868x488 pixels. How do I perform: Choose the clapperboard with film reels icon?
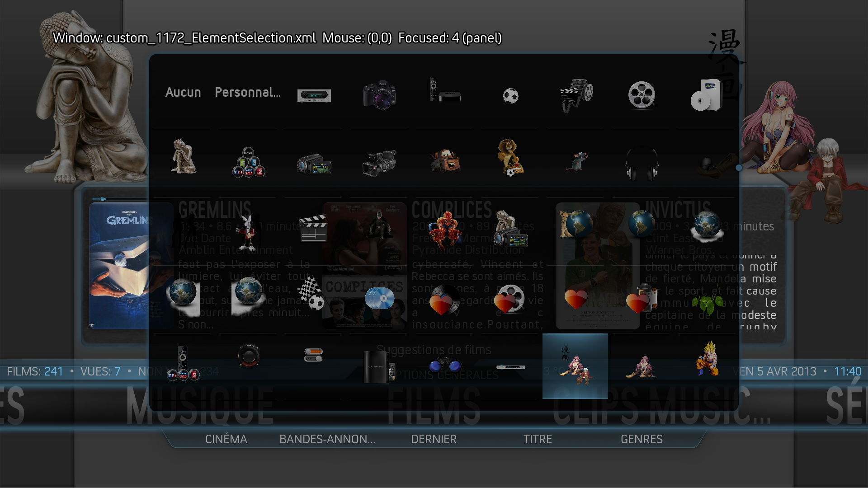576,95
